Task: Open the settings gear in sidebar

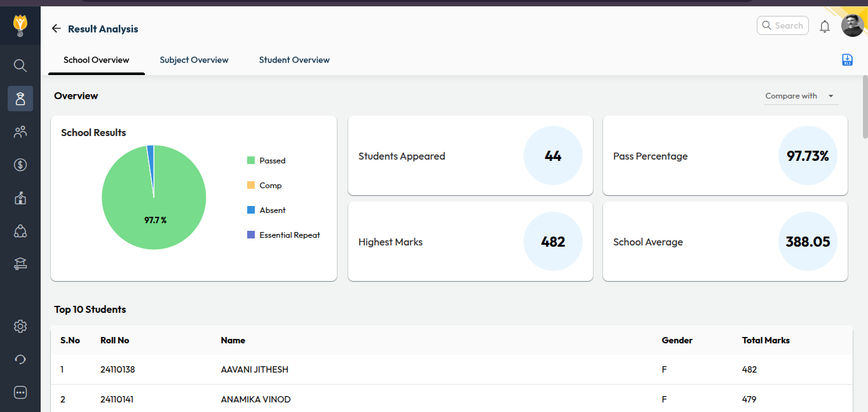Action: (x=20, y=326)
